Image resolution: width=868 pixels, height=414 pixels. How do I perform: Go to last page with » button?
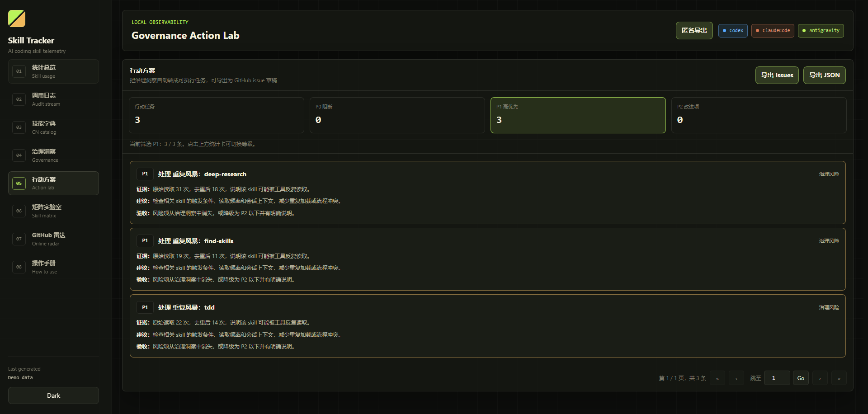[x=839, y=378]
